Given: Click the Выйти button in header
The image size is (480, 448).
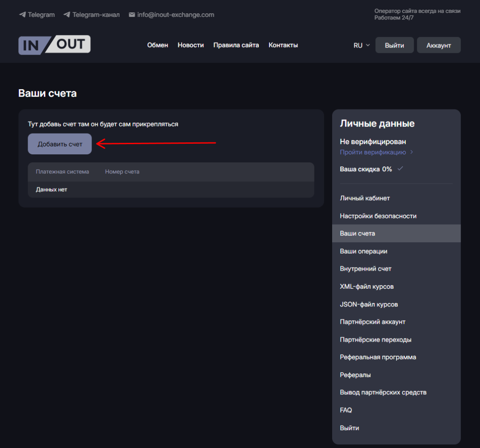Looking at the screenshot, I should [394, 45].
